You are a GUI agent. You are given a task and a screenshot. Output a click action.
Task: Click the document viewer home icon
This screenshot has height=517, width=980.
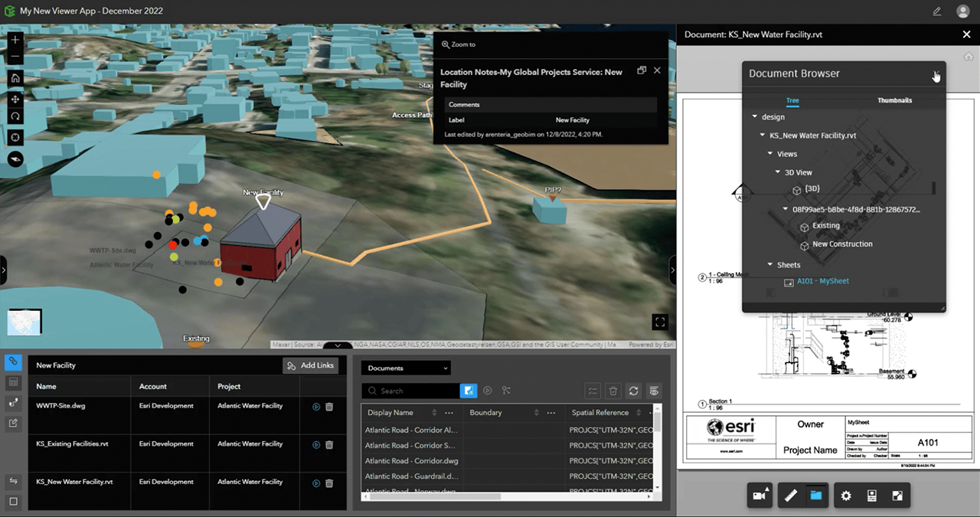pos(969,57)
